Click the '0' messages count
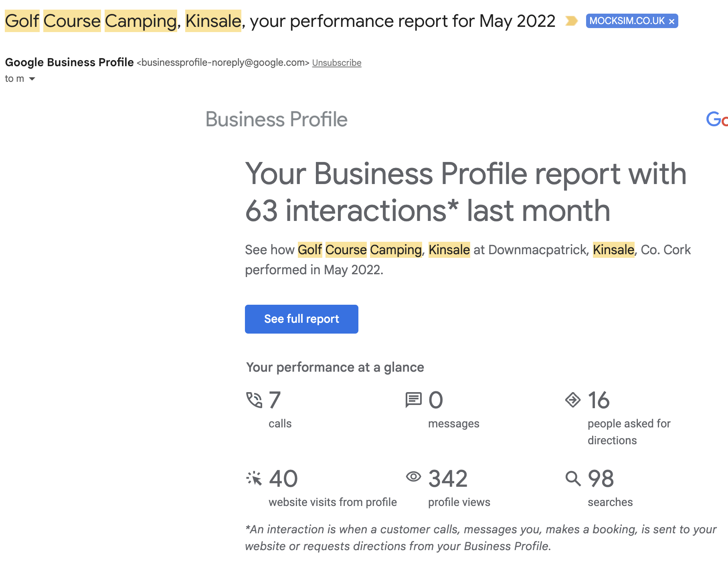 coord(436,400)
